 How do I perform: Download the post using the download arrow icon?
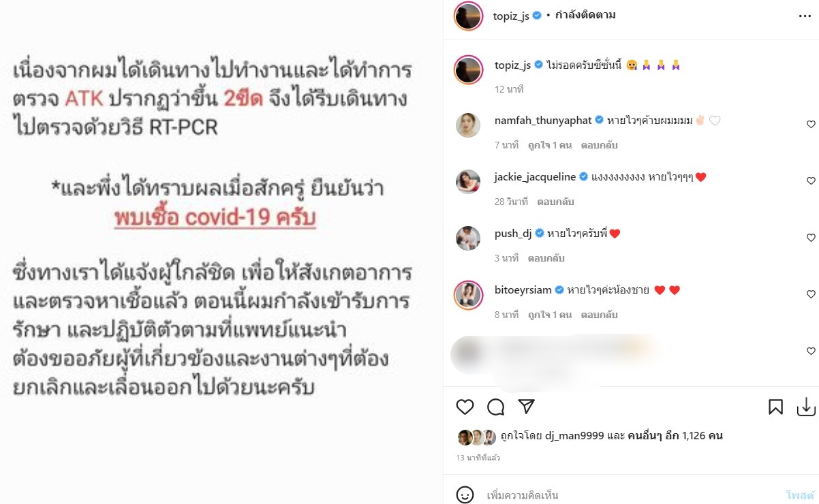[x=806, y=407]
